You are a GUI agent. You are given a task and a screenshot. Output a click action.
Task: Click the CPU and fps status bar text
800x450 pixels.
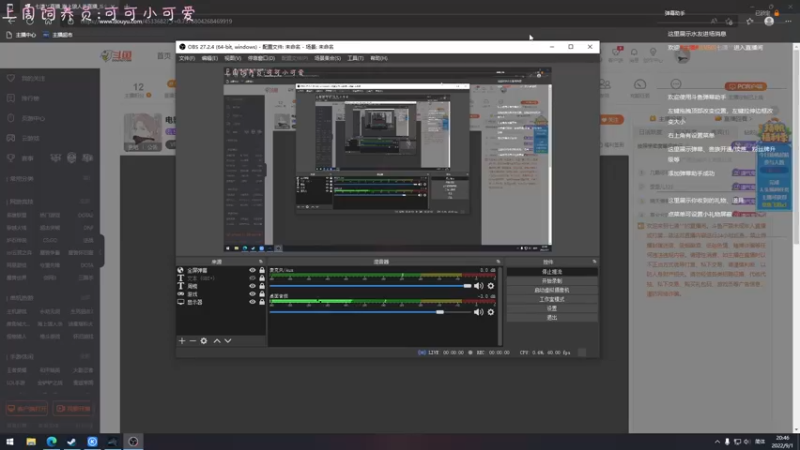(545, 353)
